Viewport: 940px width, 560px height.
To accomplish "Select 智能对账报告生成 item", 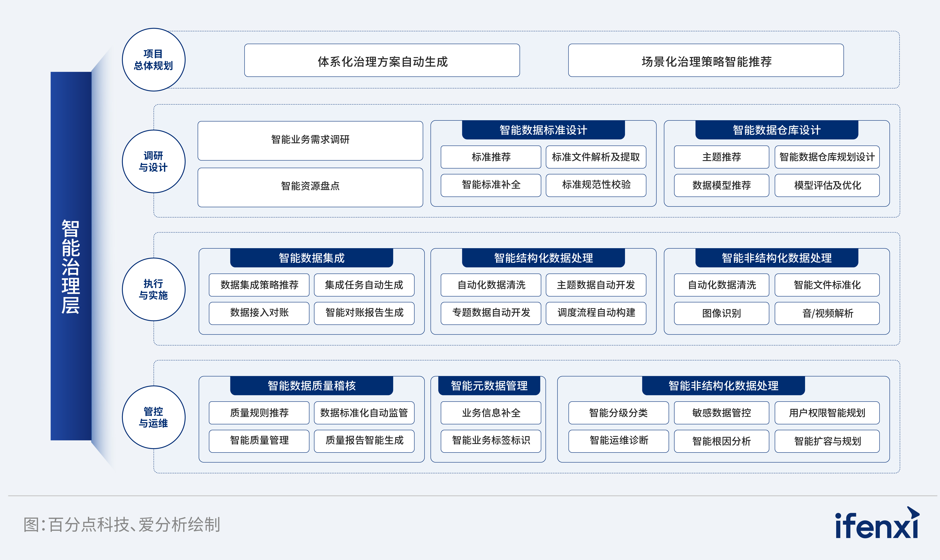I will point(364,313).
